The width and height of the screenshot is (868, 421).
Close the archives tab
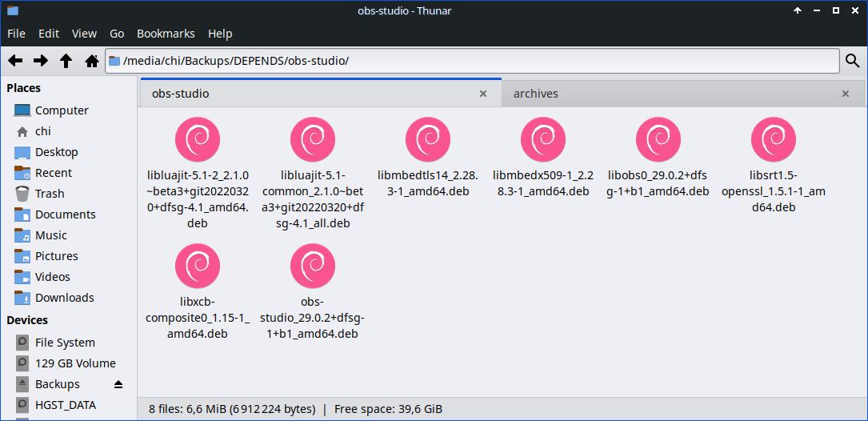(846, 94)
